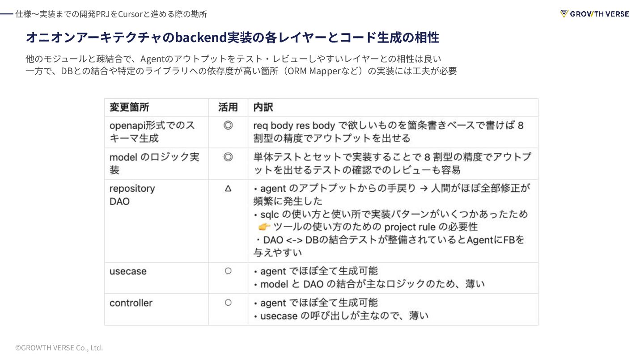The width and height of the screenshot is (644, 362).
Task: Click the circle mark in usecase row
Action: tap(228, 271)
